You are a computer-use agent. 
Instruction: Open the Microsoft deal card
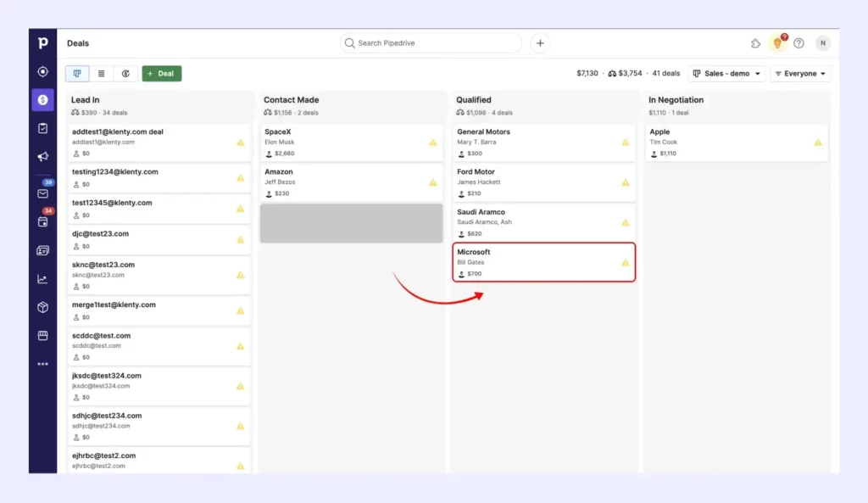pos(544,262)
